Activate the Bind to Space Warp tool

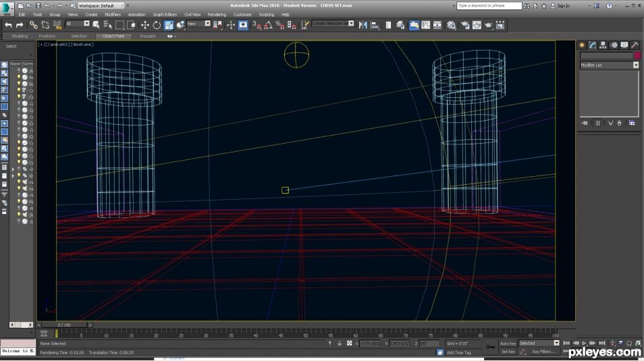click(x=57, y=26)
